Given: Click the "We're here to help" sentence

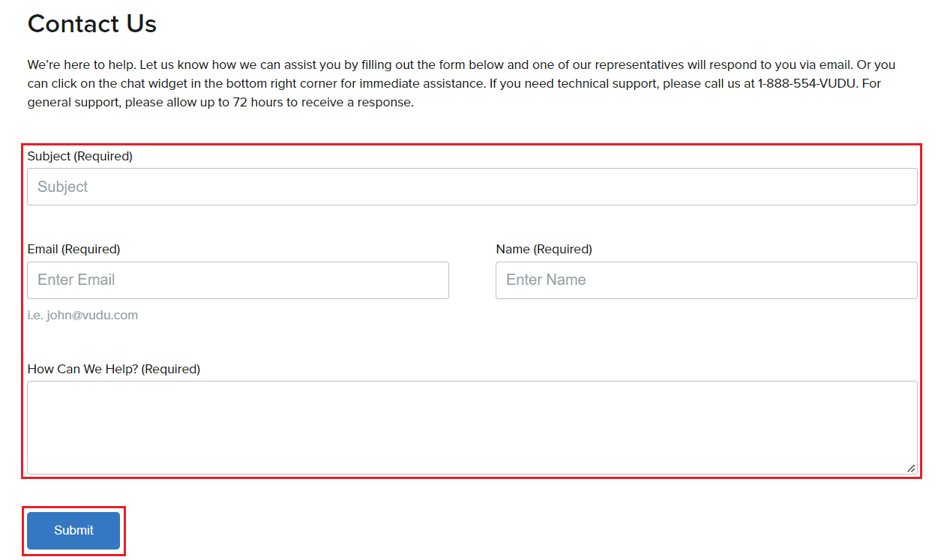Looking at the screenshot, I should [x=82, y=64].
